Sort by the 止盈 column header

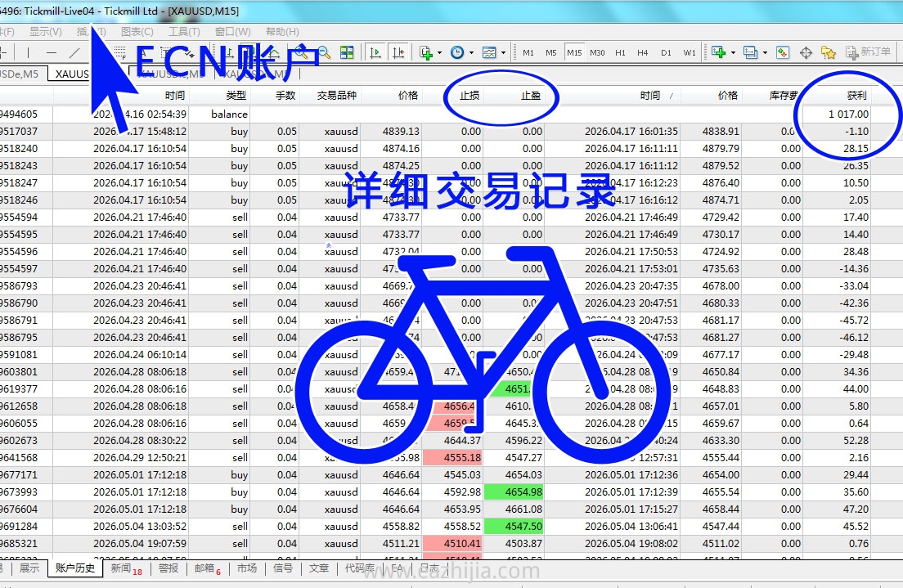[514, 95]
